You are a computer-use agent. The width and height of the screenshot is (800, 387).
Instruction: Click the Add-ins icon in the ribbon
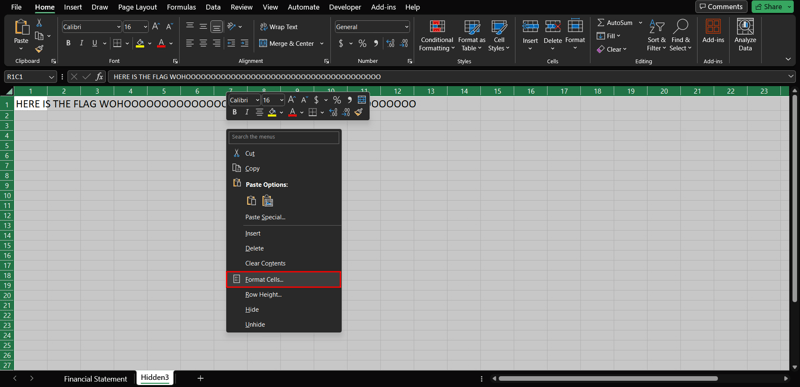713,27
